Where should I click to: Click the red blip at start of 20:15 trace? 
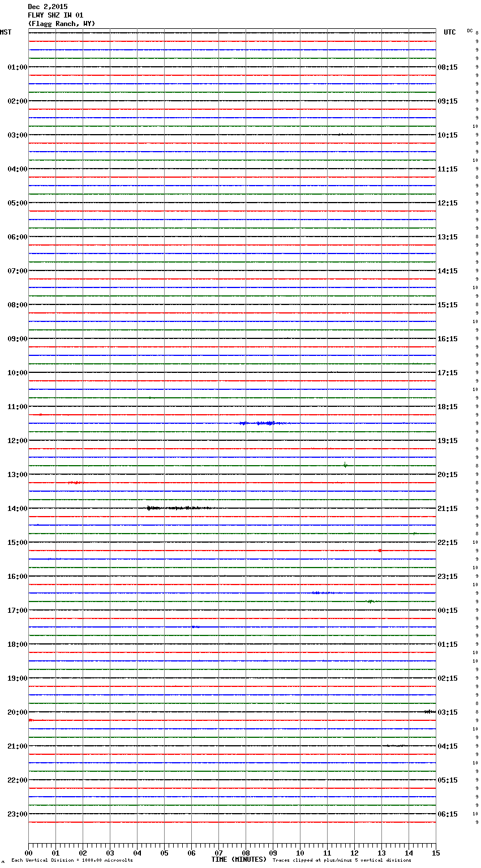coord(31,720)
